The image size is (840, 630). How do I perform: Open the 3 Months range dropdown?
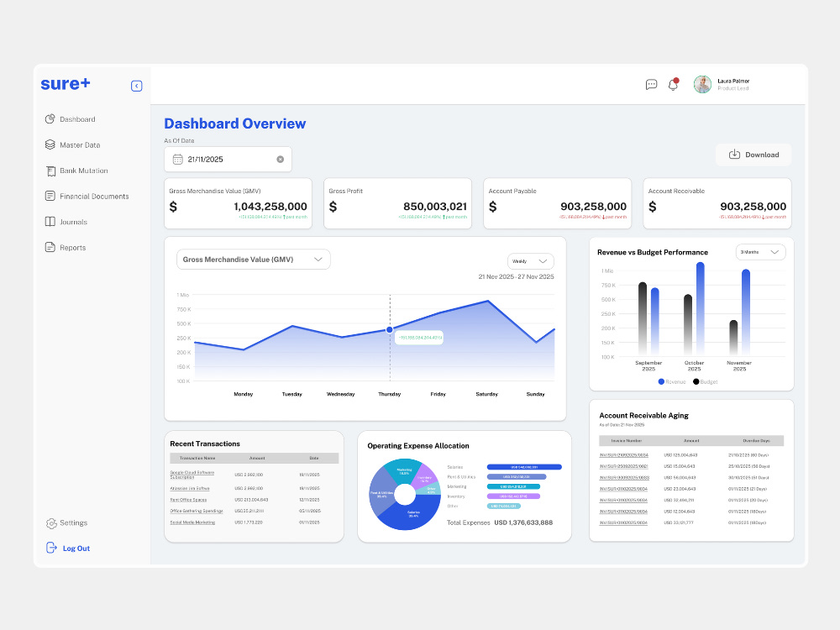tap(761, 252)
